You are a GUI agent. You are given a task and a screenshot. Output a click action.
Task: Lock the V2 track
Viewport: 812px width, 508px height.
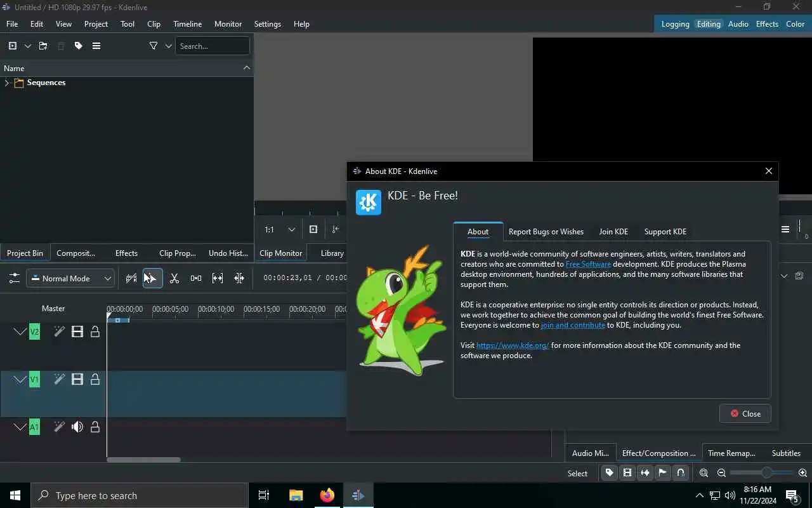tap(95, 331)
